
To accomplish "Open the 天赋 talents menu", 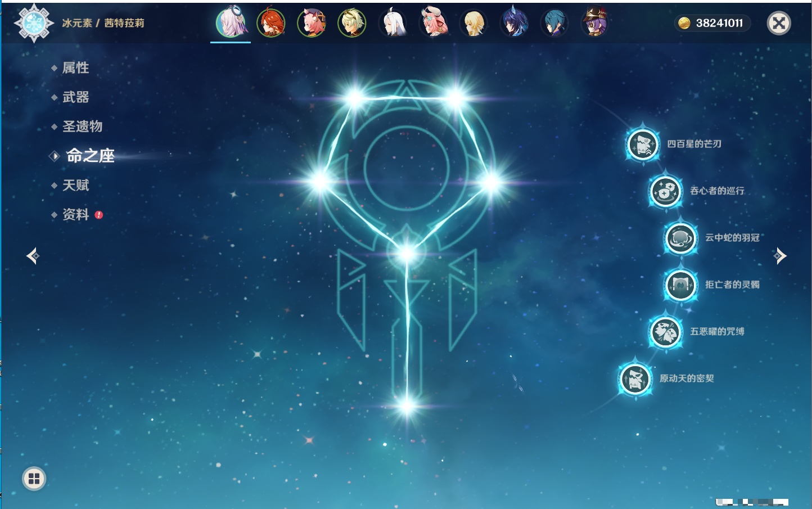I will coord(75,185).
